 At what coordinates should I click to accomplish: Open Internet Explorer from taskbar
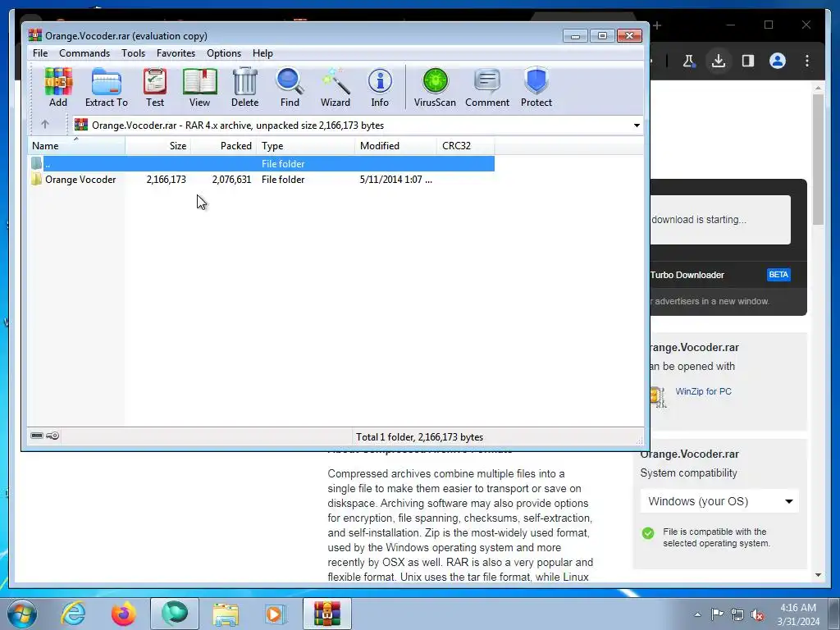pos(73,614)
